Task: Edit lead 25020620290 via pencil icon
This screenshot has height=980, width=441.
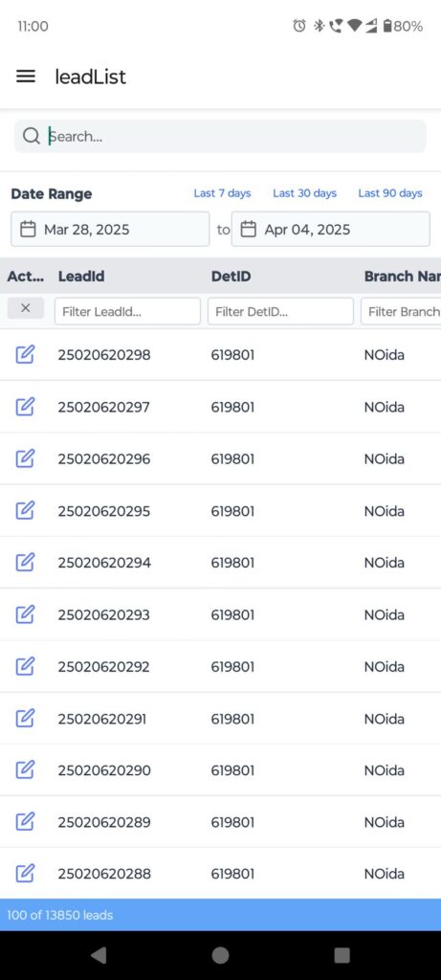Action: pyautogui.click(x=25, y=769)
